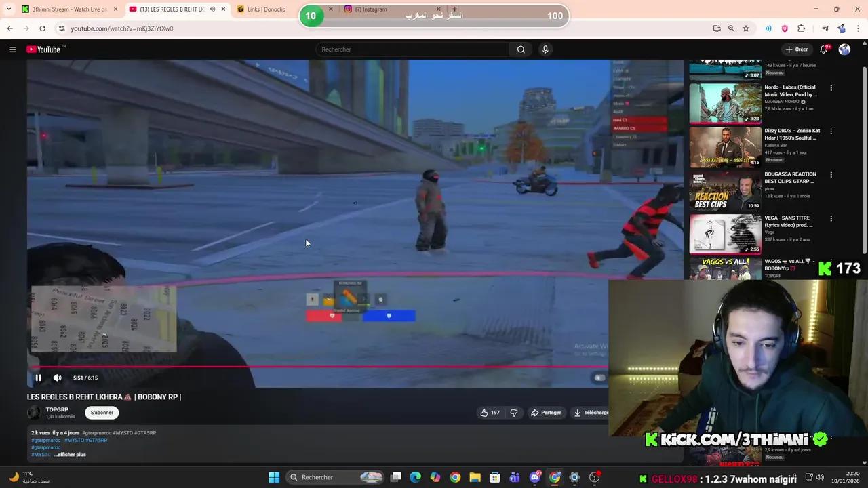The height and width of the screenshot is (488, 868).
Task: Expand description with ...afficher plus
Action: pyautogui.click(x=71, y=454)
